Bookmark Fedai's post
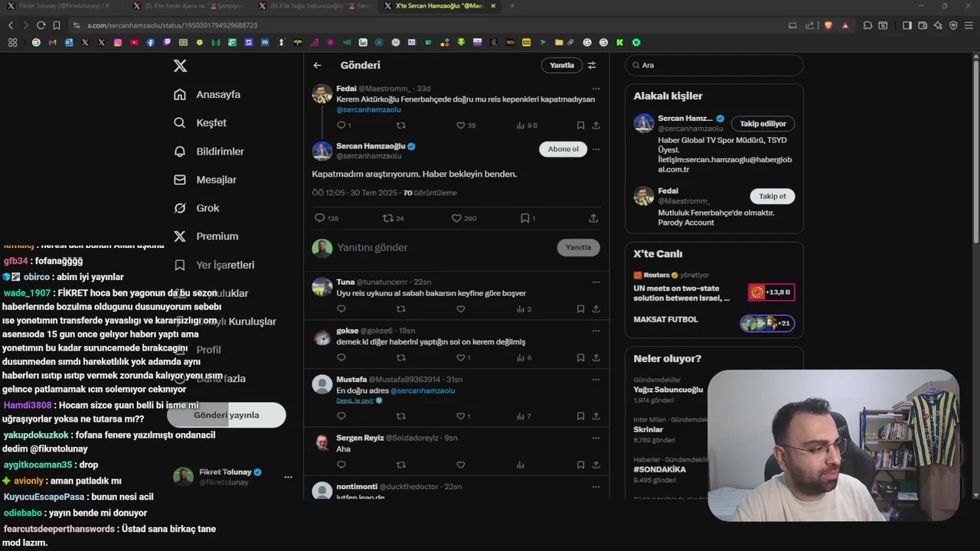This screenshot has height=551, width=980. coord(580,125)
